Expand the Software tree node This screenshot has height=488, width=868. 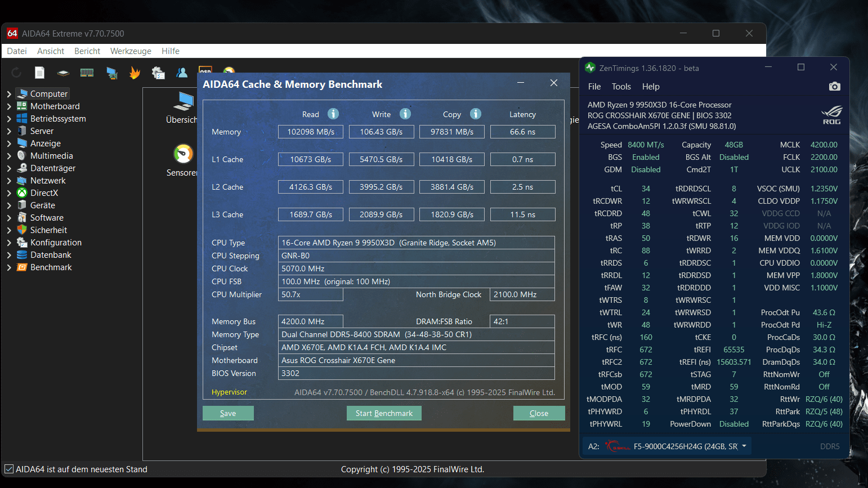click(9, 218)
